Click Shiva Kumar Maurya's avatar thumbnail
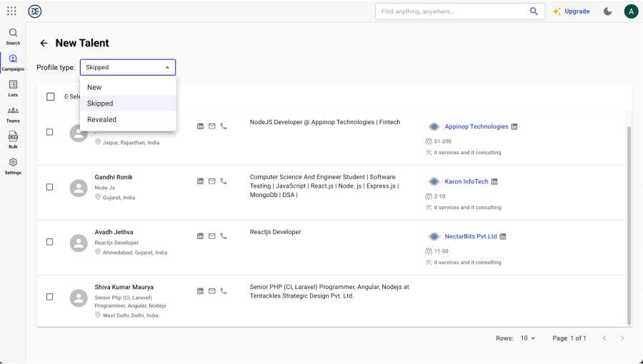Viewport: 643px width, 364px height. tap(79, 298)
